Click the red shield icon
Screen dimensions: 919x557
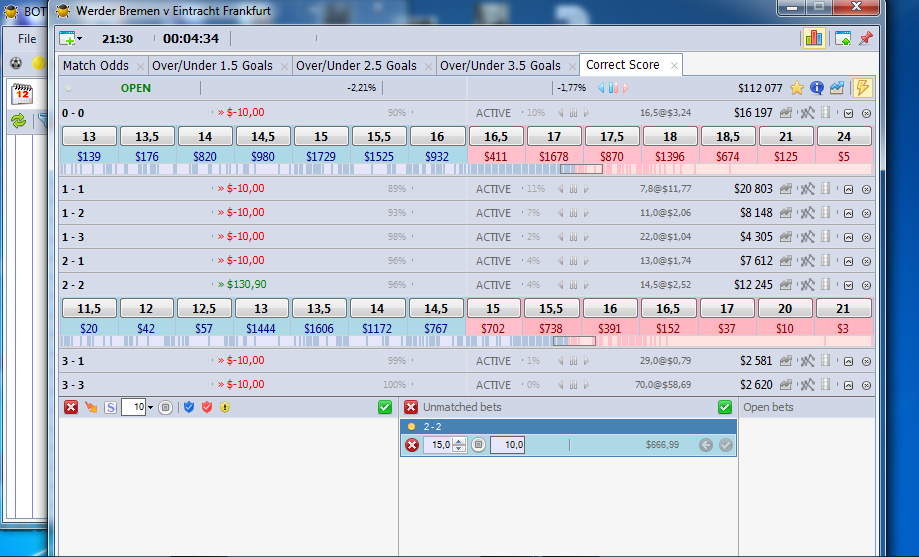point(207,407)
